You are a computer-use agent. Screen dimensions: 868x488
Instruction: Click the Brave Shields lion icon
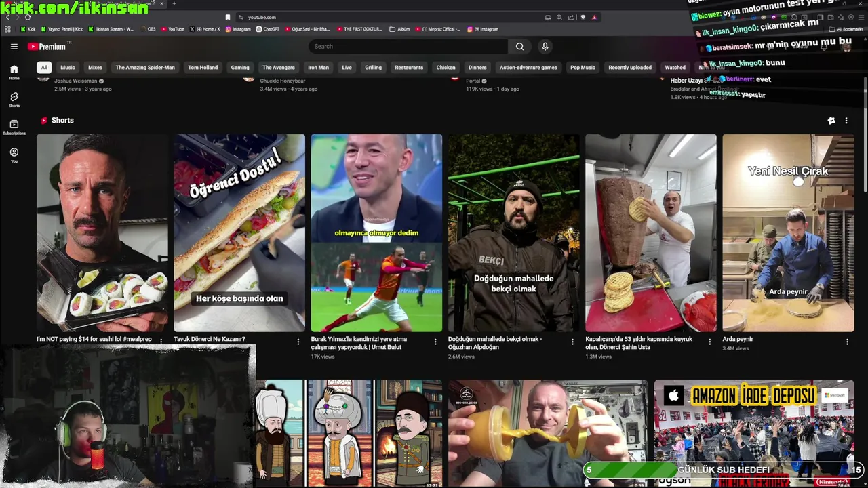point(583,17)
